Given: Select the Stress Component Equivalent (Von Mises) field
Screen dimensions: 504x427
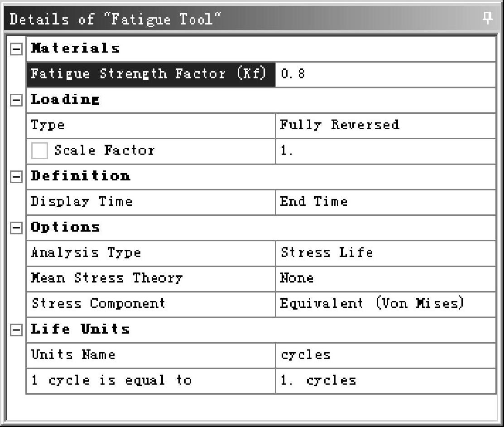Looking at the screenshot, I should pyautogui.click(x=385, y=304).
